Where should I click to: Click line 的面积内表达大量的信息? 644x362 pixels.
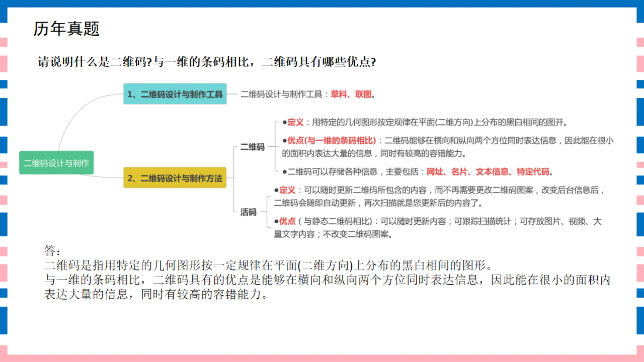(374, 153)
